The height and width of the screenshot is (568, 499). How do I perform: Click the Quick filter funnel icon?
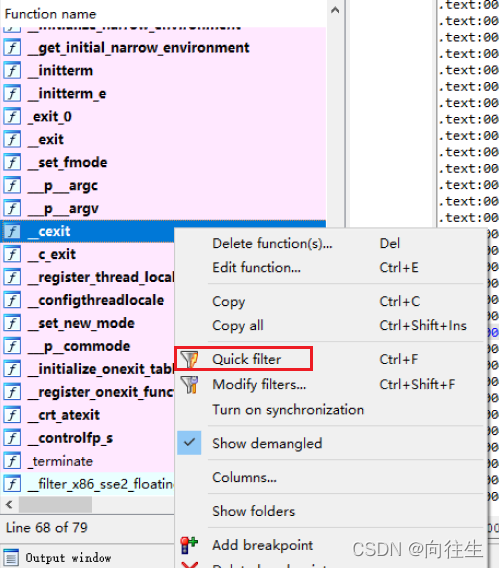coord(190,359)
